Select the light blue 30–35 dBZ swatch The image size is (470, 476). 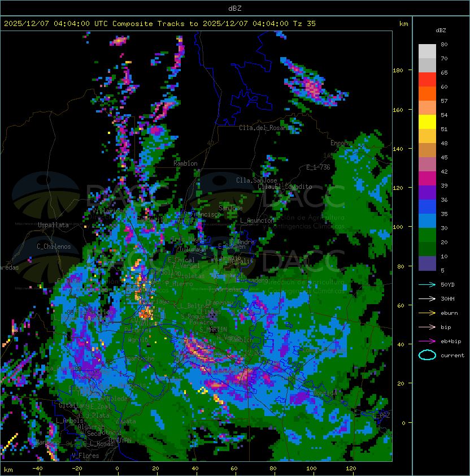point(427,220)
